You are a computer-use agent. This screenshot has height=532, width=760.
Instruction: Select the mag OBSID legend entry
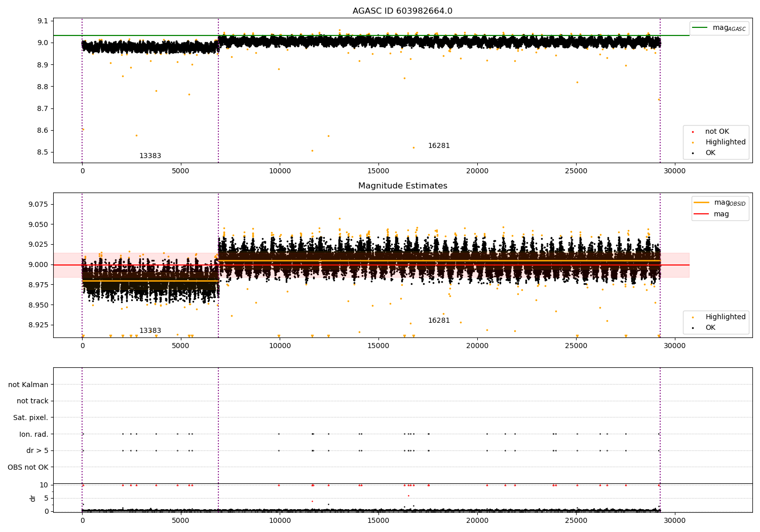730,203
